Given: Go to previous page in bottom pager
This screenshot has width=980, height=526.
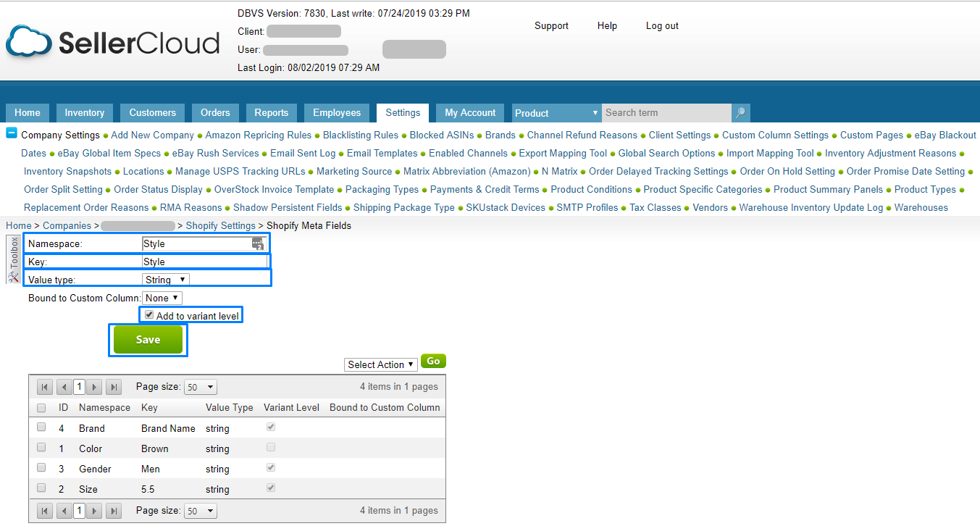Looking at the screenshot, I should point(64,511).
